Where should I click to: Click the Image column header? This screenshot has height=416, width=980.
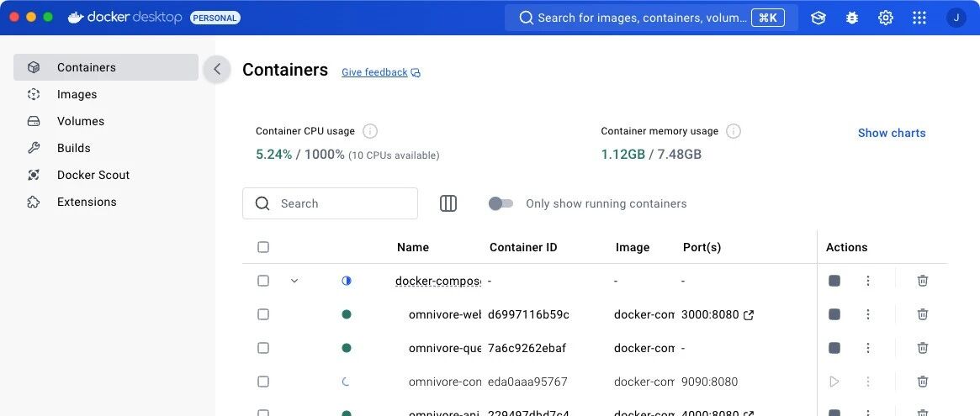(633, 247)
